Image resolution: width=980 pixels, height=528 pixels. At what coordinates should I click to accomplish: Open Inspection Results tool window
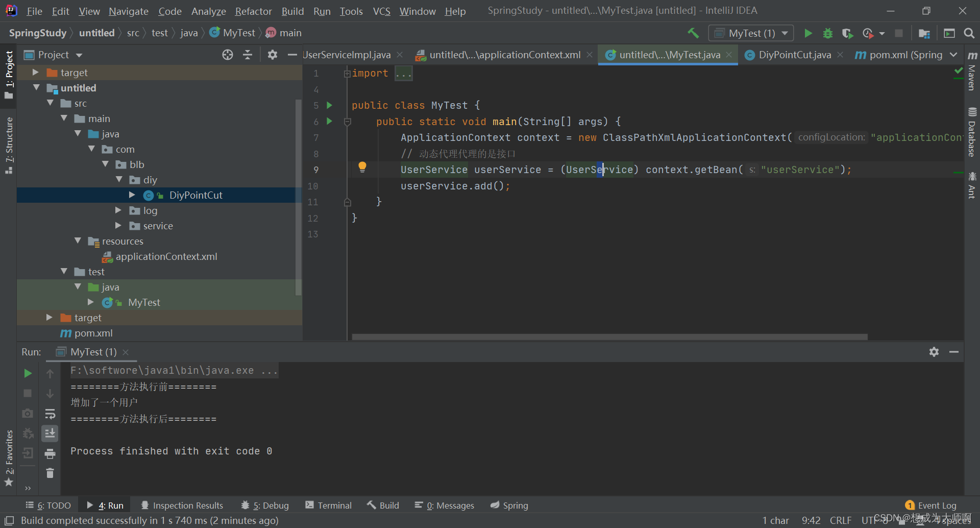click(182, 506)
